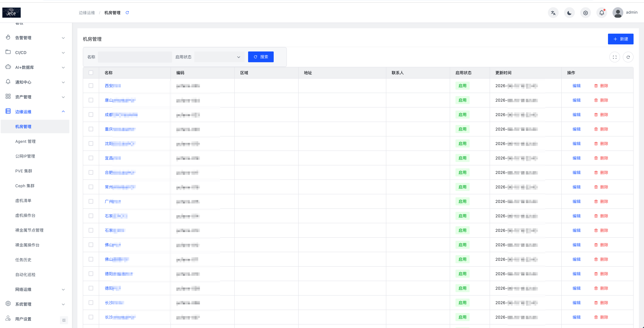The height and width of the screenshot is (328, 644).
Task: Check the 广州 row checkbox
Action: tap(91, 201)
